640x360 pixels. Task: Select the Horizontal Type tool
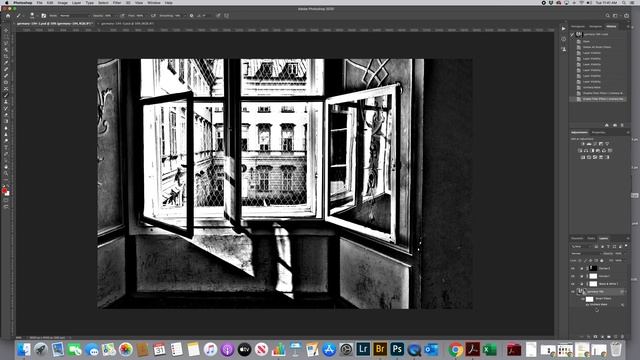pos(6,147)
